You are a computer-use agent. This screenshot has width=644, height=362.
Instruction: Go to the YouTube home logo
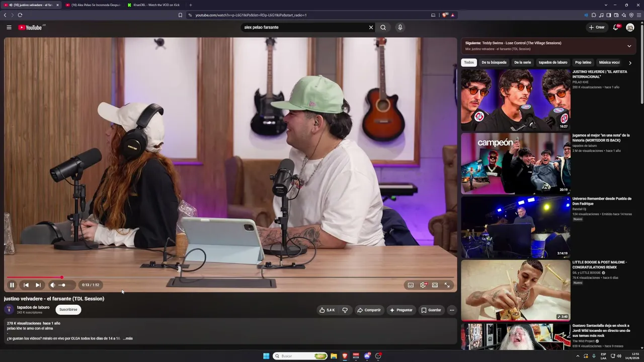30,27
